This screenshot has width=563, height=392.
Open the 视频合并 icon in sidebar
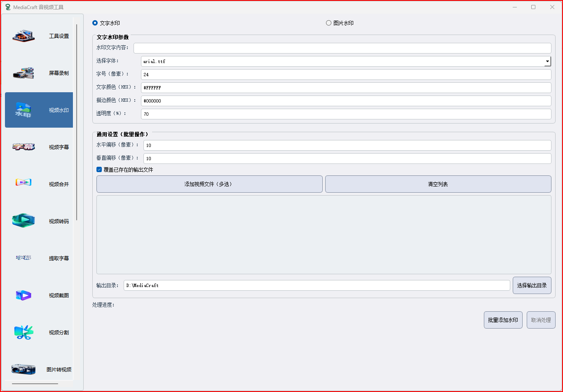coord(23,182)
